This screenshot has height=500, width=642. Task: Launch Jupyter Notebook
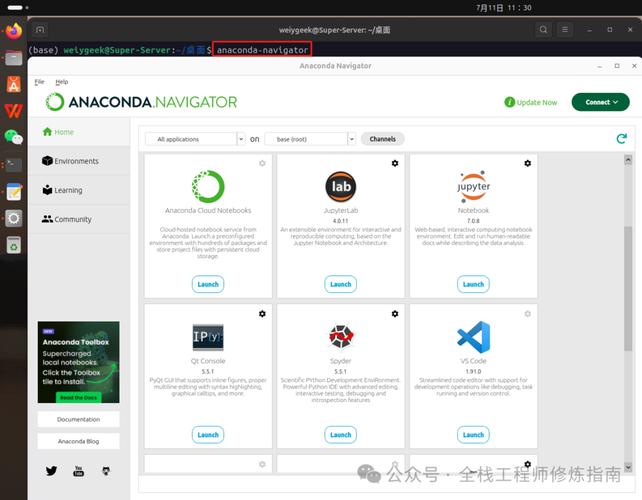(x=473, y=284)
